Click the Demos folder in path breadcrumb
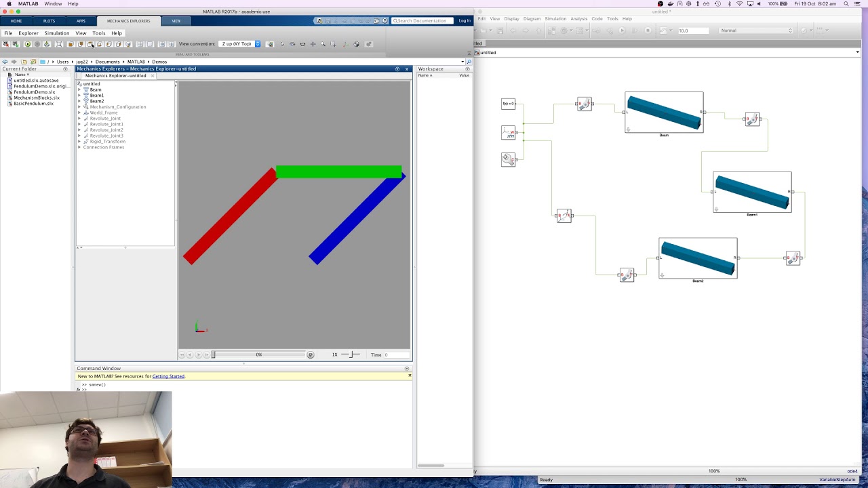 [159, 62]
